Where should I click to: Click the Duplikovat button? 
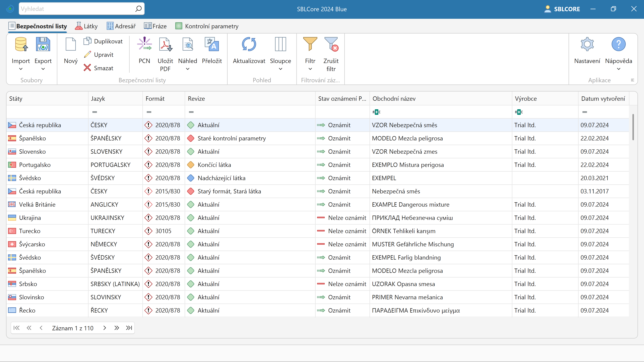(x=103, y=41)
